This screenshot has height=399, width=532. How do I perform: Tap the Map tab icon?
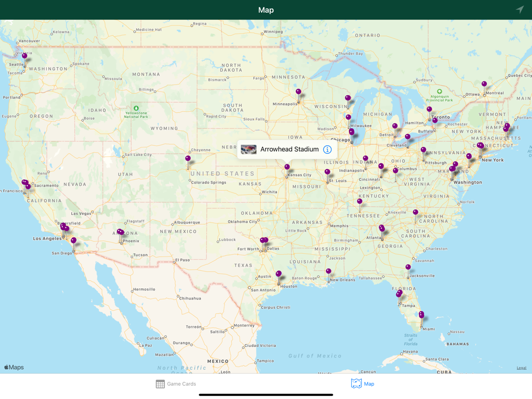pyautogui.click(x=356, y=384)
